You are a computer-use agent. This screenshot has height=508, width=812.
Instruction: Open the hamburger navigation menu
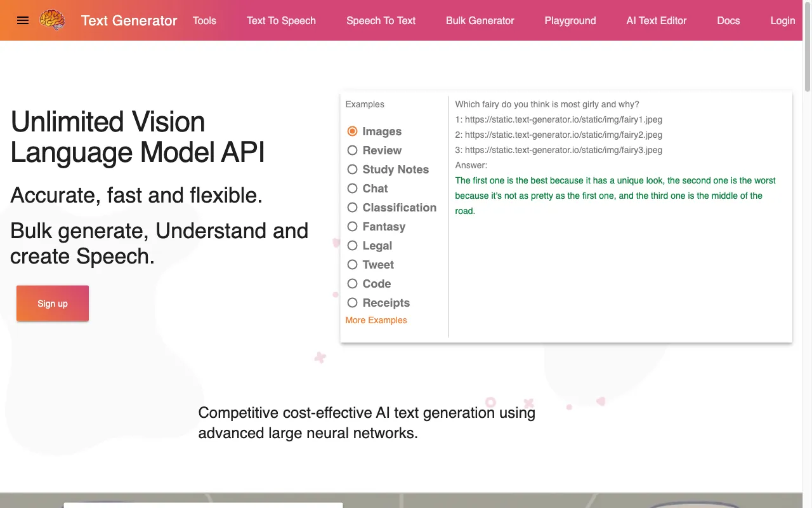(x=23, y=20)
